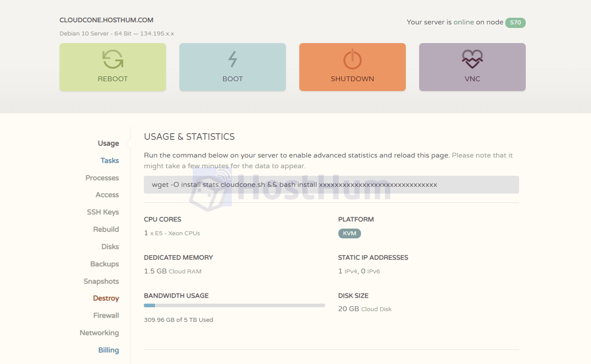The width and height of the screenshot is (591, 364).
Task: Open Snapshots in the sidebar
Action: (x=101, y=281)
